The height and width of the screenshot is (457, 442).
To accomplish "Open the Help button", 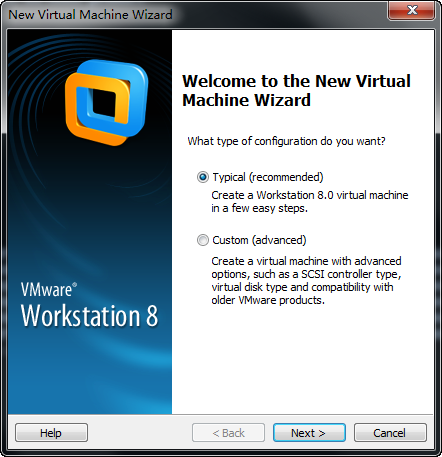I will 51,433.
